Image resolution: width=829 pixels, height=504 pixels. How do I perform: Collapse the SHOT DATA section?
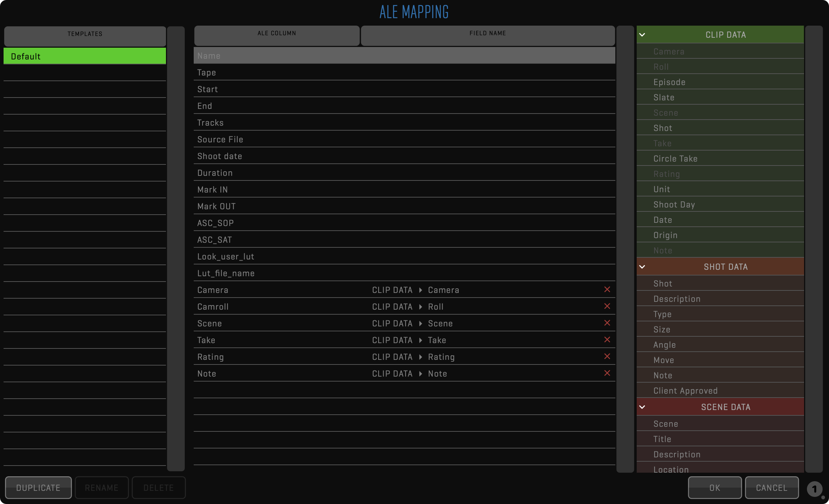(x=642, y=267)
